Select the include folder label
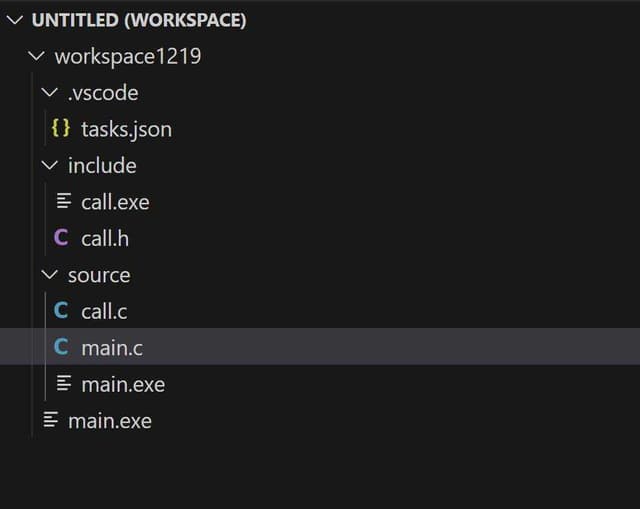The width and height of the screenshot is (640, 509). (102, 165)
